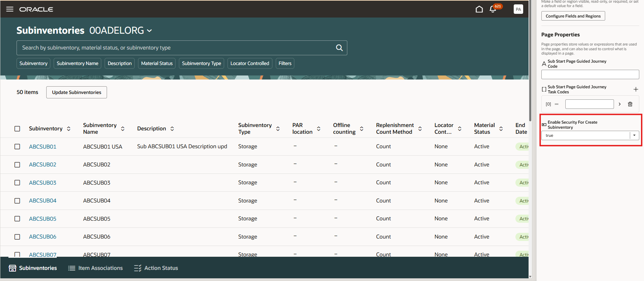Open the hamburger navigation menu
Viewport: 644px width, 281px height.
(10, 9)
